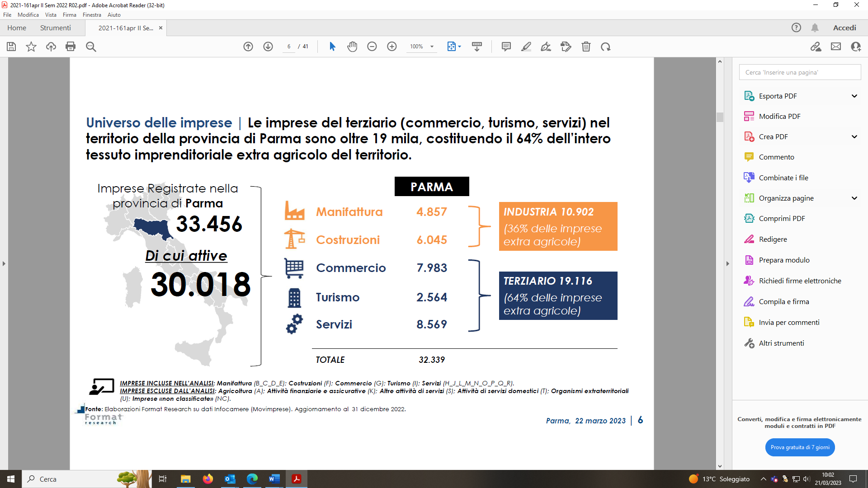Add a sticky note comment icon

coord(506,47)
